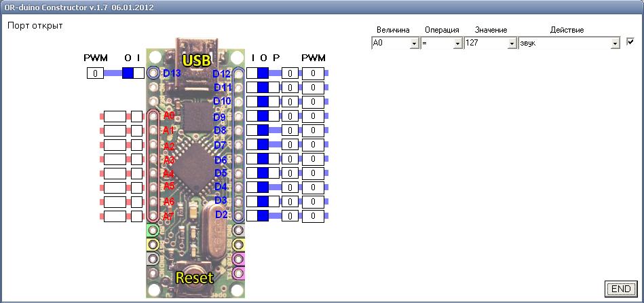644x303 pixels.
Task: Click the A0 pin label on the board
Action: tap(169, 115)
